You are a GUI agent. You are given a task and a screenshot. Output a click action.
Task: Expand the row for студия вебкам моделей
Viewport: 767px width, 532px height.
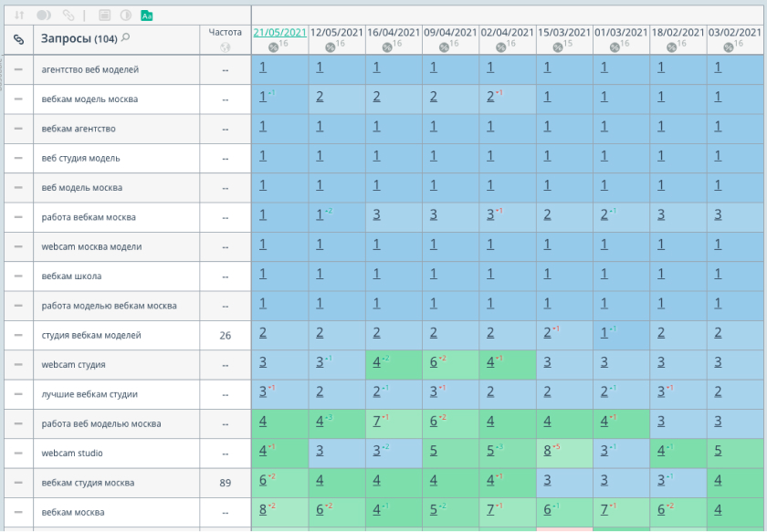click(x=18, y=336)
